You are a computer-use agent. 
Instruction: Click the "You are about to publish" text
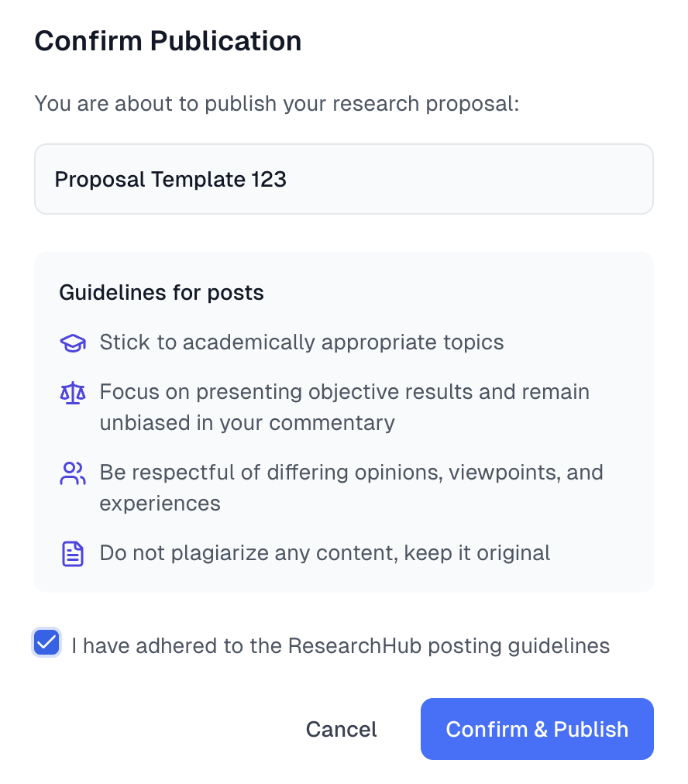277,103
